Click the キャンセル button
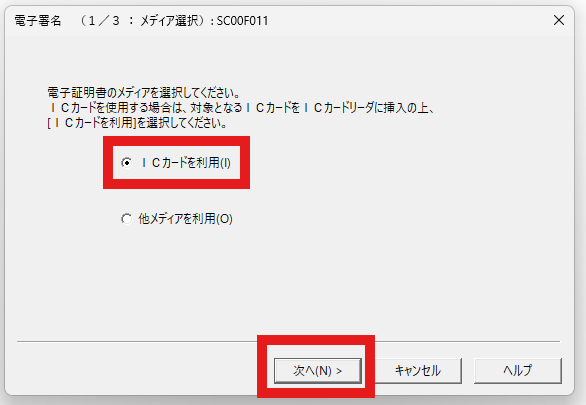The width and height of the screenshot is (586, 405). 417,371
